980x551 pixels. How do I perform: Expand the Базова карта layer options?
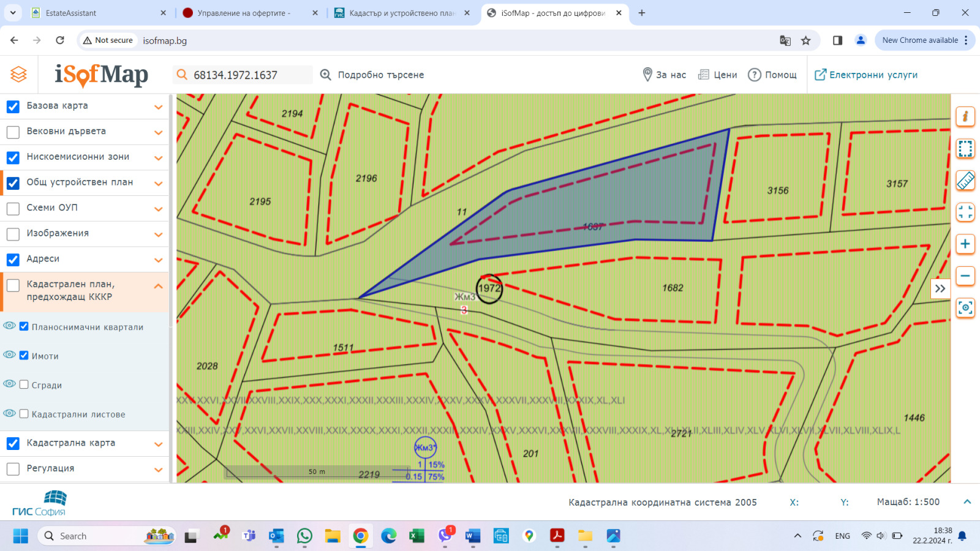point(158,107)
